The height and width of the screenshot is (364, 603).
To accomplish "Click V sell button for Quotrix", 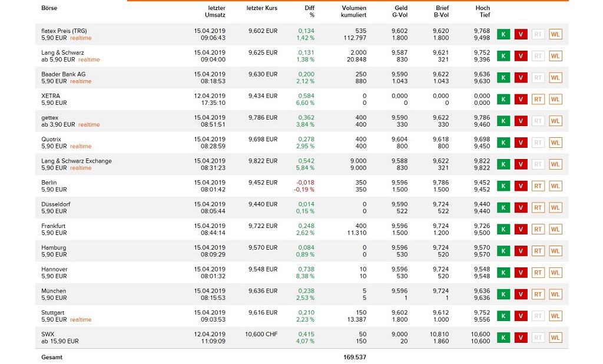I will pos(521,143).
